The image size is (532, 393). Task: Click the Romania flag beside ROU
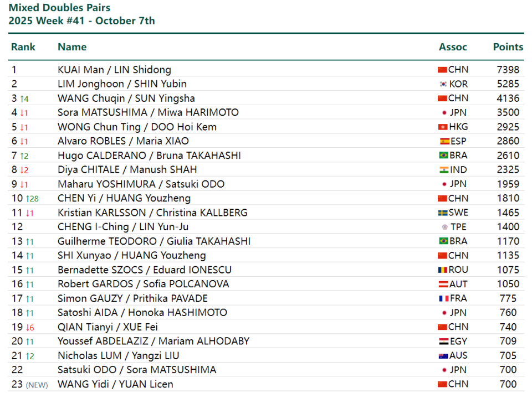tap(442, 270)
